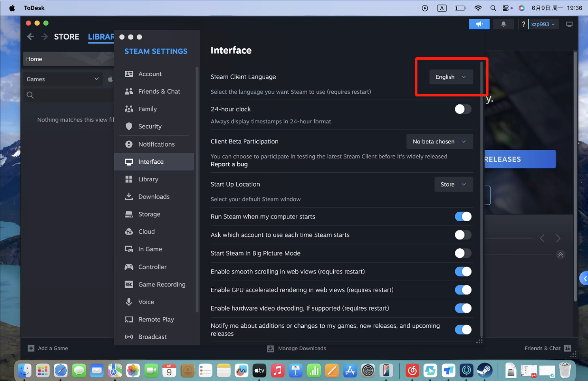The width and height of the screenshot is (588, 381).
Task: Click the STORE tab in Steam
Action: coord(66,37)
